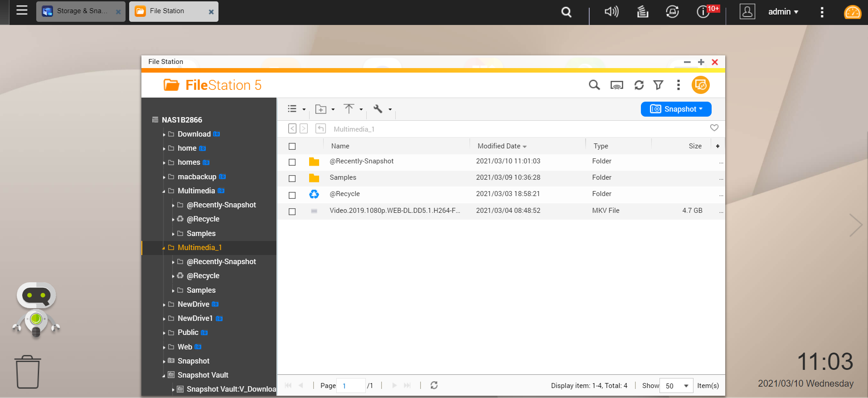Collapse the Multimedia_1 tree node
868x398 pixels.
point(164,248)
